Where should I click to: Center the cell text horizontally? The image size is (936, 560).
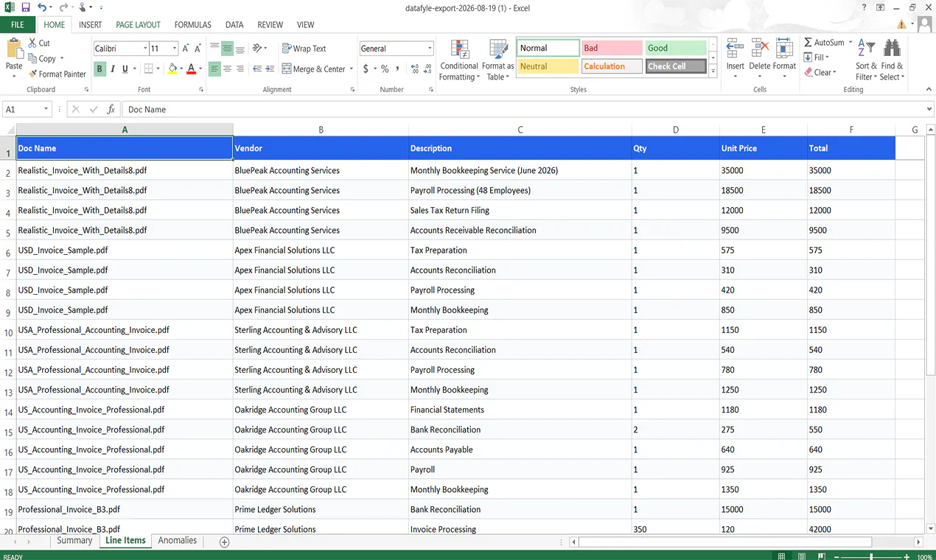coord(227,69)
